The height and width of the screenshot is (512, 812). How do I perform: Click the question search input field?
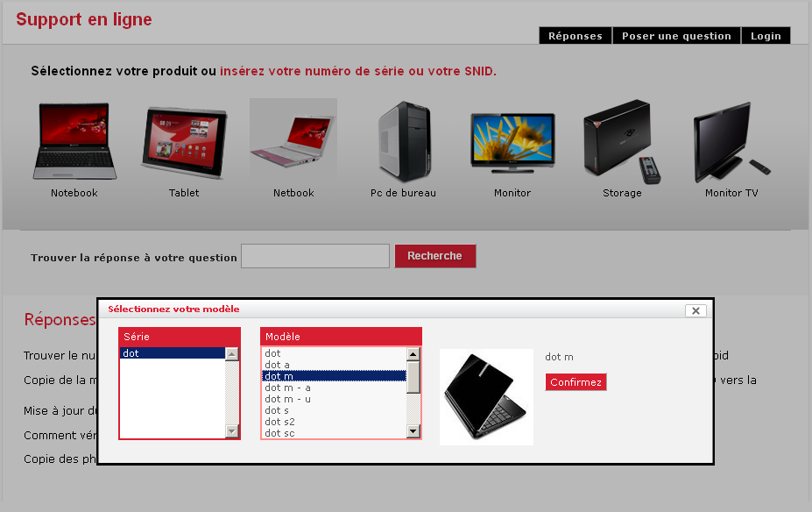coord(315,256)
